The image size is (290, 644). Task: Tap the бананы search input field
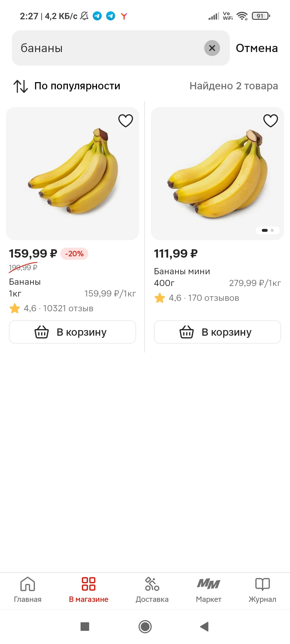pos(107,48)
